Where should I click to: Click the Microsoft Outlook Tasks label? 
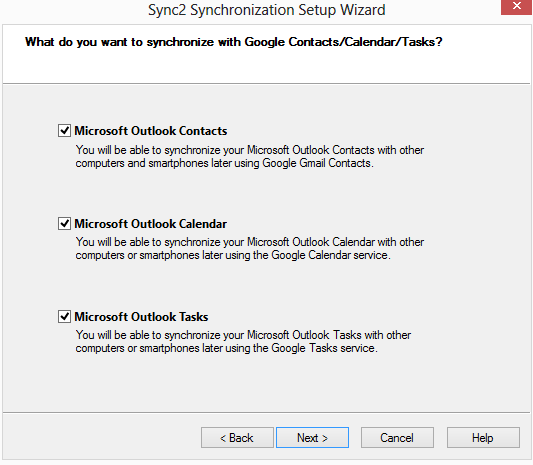click(x=141, y=317)
